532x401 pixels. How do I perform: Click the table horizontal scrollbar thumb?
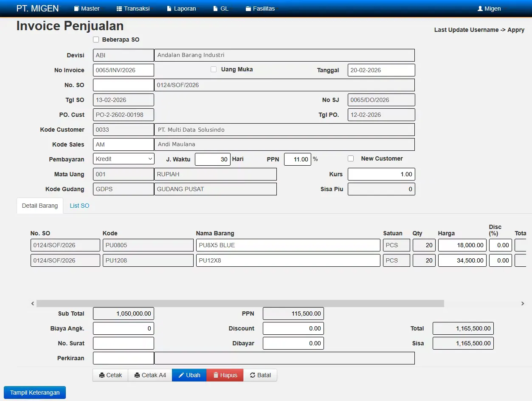coord(240,304)
